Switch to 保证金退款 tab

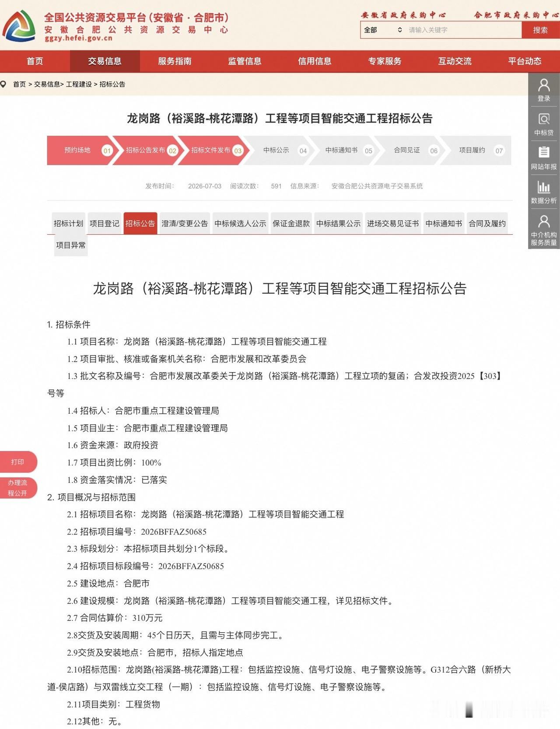click(x=291, y=223)
